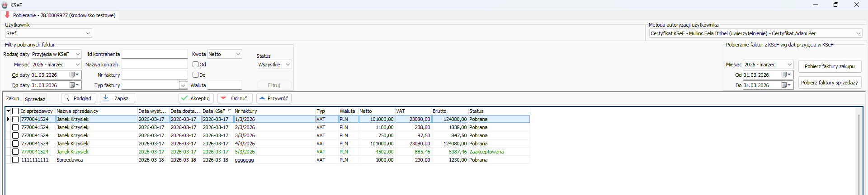
Task: Click the Zapisz download arrow icon
Action: coord(106,98)
